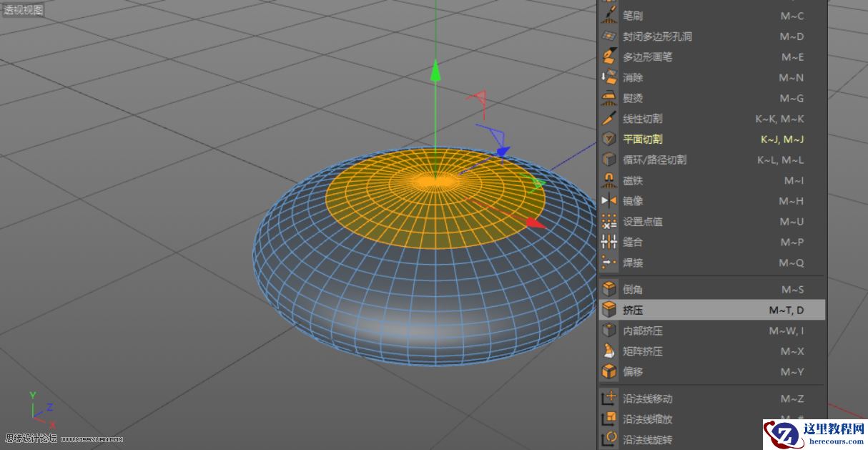This screenshot has height=450, width=868.
Task: Click the 封闭多边形孔洞 (Close Polygon Hole) icon
Action: [x=609, y=36]
